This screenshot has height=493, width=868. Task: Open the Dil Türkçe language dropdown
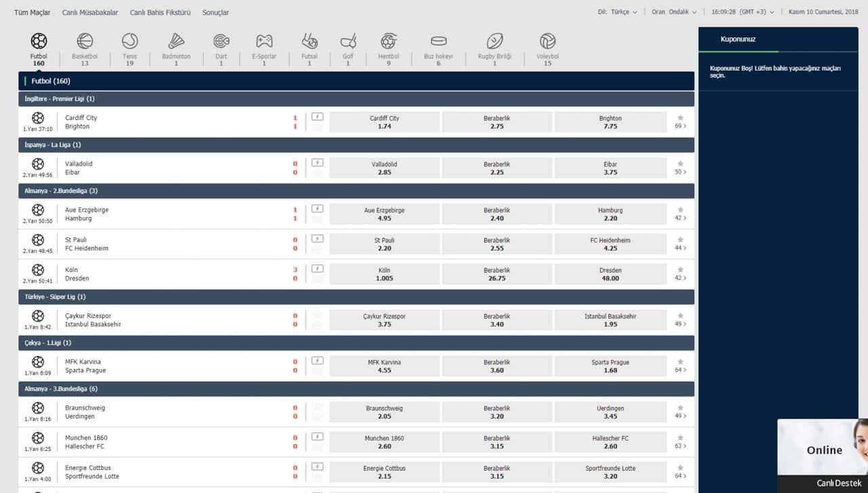(617, 12)
